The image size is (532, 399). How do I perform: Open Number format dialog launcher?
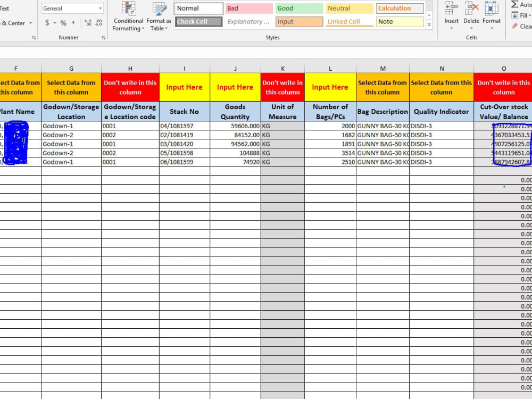click(x=104, y=38)
